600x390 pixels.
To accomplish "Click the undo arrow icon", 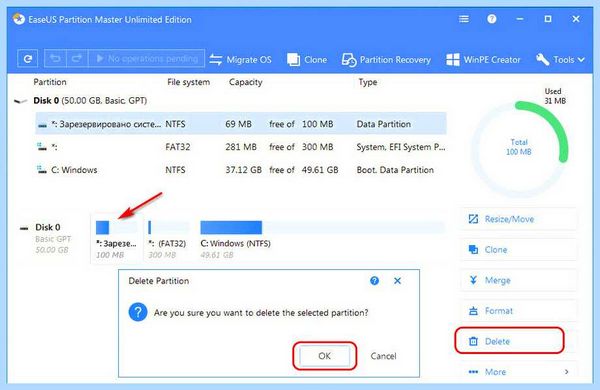I will pos(55,59).
